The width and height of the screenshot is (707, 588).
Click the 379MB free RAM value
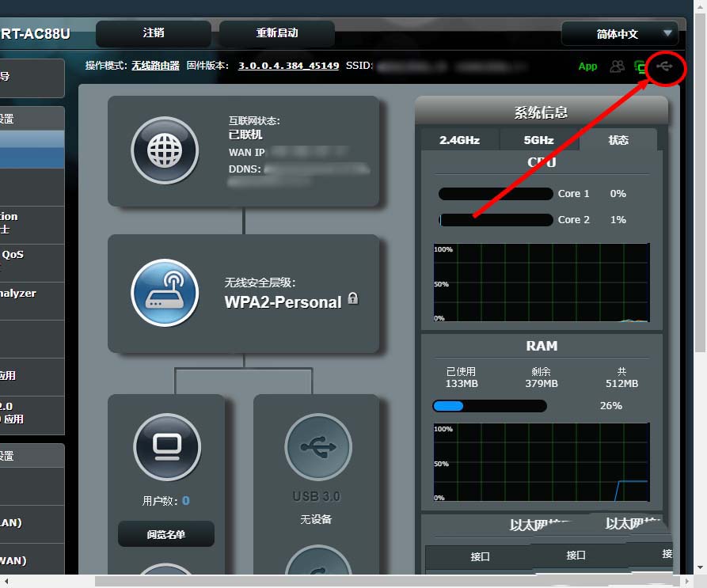click(x=541, y=384)
